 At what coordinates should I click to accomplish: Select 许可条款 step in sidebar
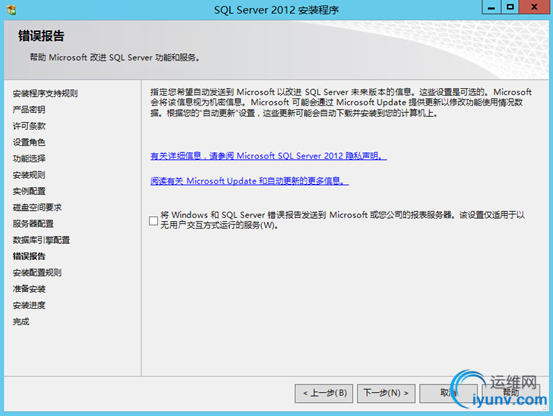coord(29,126)
